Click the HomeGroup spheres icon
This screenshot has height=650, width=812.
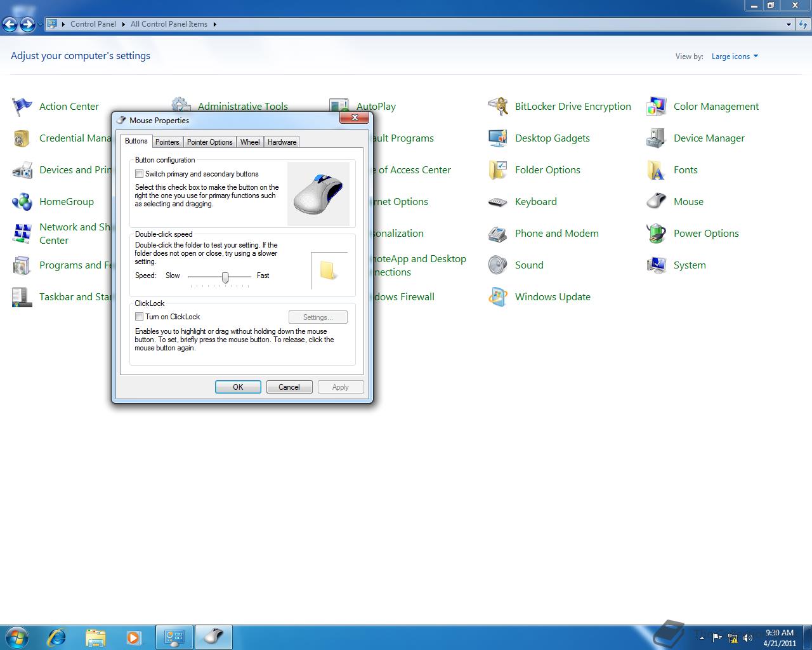click(22, 202)
